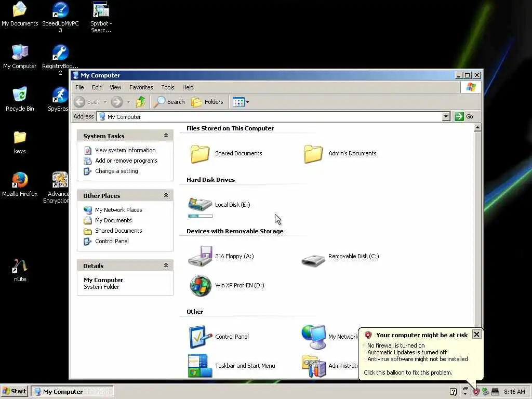Viewport: 532px width, 399px height.
Task: Click My Computer taskbar button
Action: click(72, 392)
